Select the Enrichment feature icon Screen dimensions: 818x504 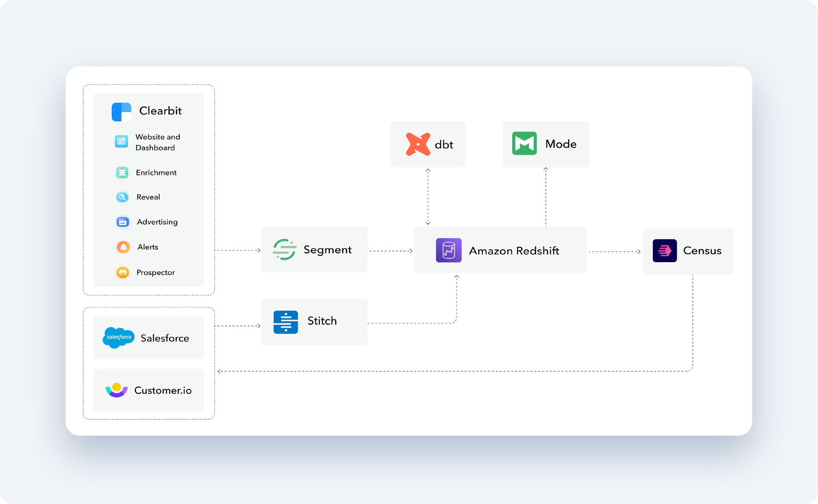(x=122, y=172)
